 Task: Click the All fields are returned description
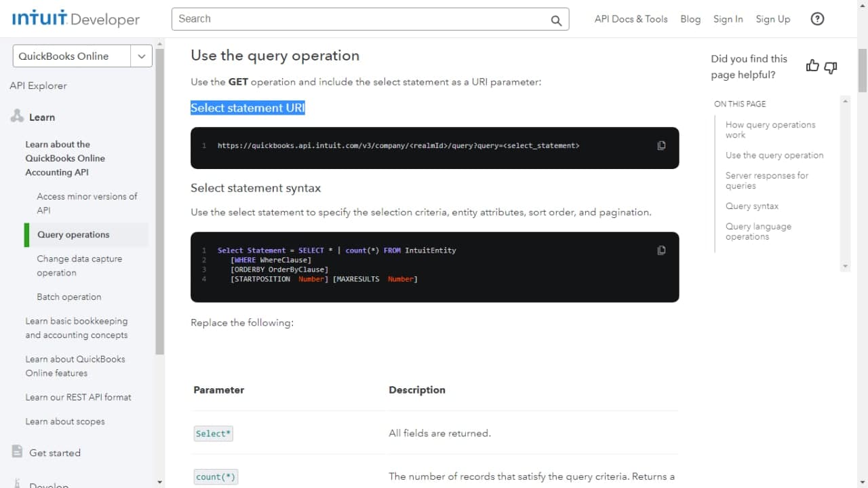tap(439, 433)
